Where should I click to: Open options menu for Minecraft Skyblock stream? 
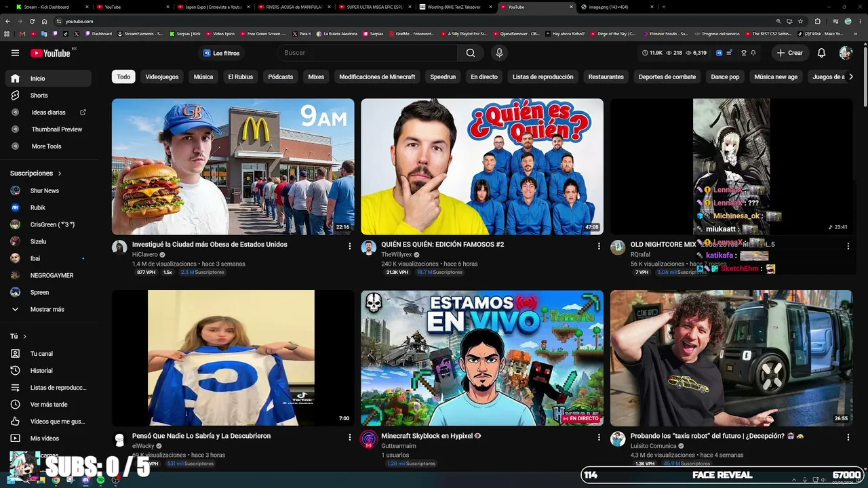coord(599,438)
